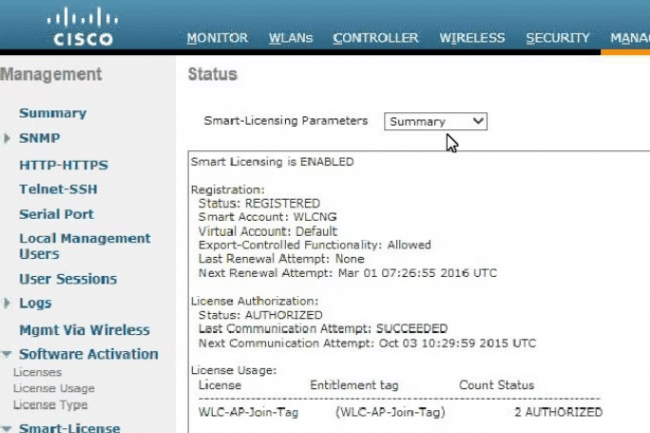
Task: Click Next Communication Attempt date line
Action: coord(367,343)
